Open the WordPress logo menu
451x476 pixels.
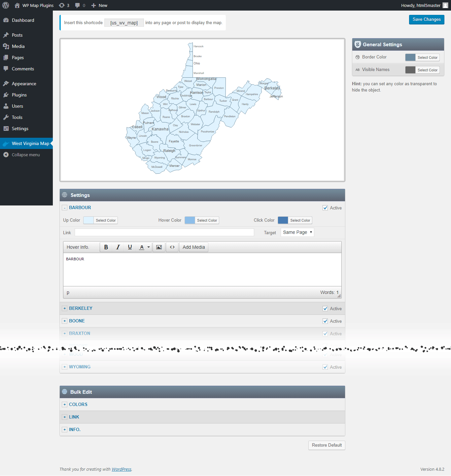(x=6, y=5)
